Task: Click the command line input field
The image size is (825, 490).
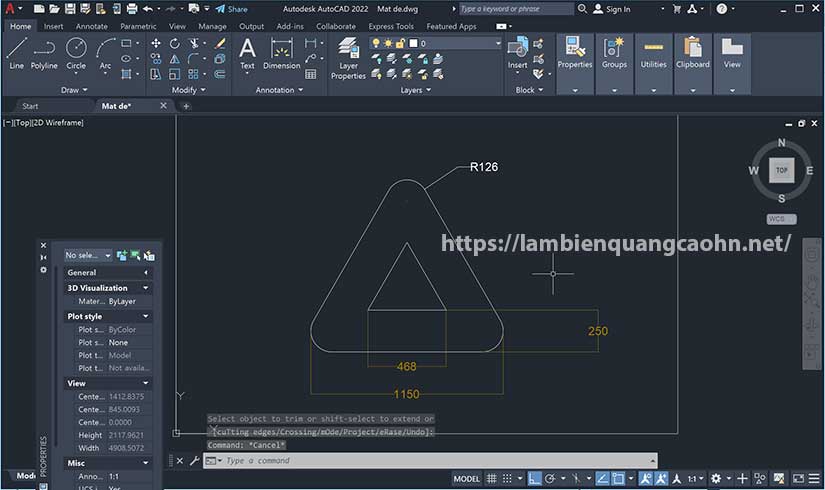Action: click(x=430, y=461)
